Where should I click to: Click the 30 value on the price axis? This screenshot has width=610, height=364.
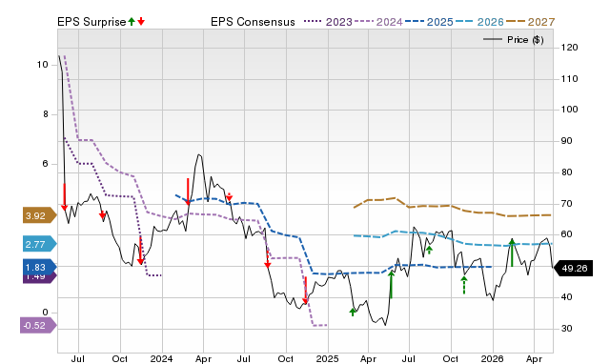(x=566, y=328)
